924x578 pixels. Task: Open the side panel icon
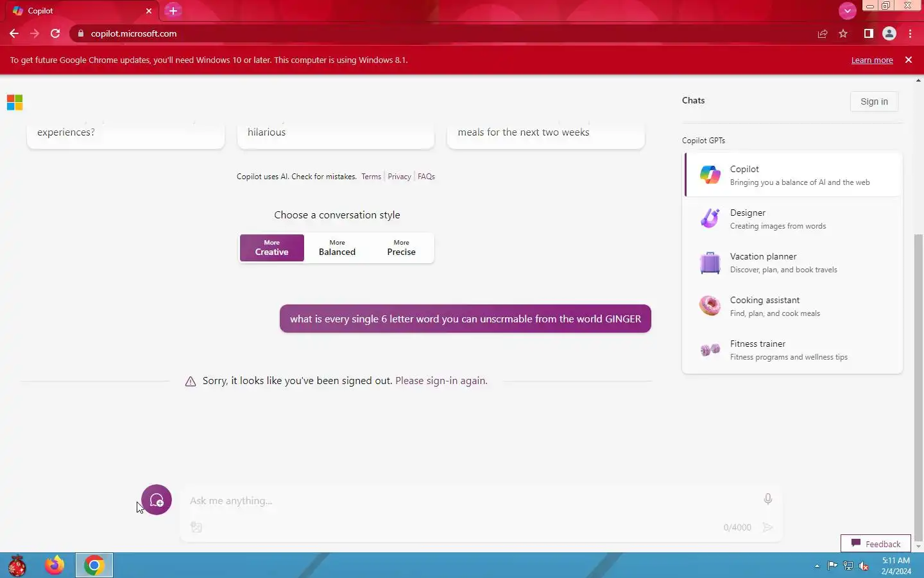click(x=868, y=33)
